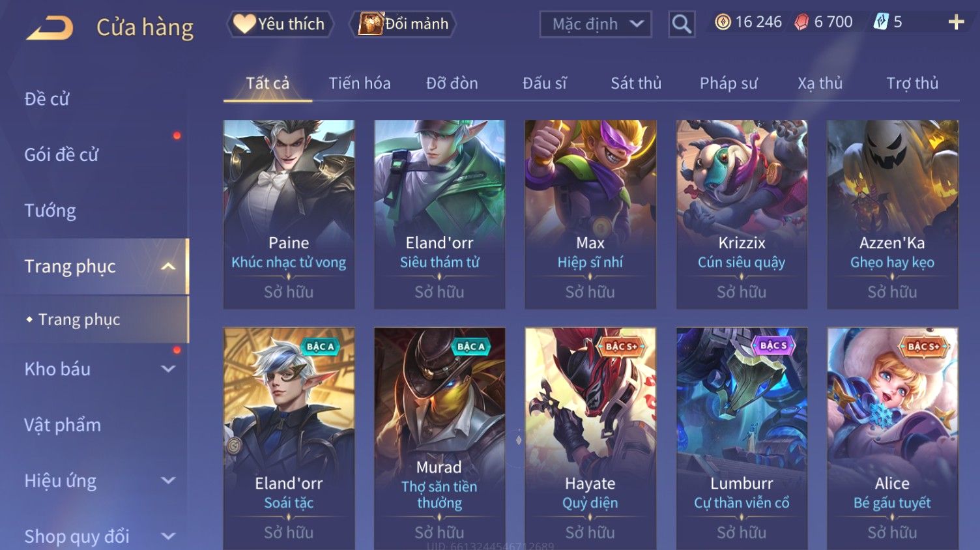Open Đổi mảnh fragment exchange button

pos(404,24)
